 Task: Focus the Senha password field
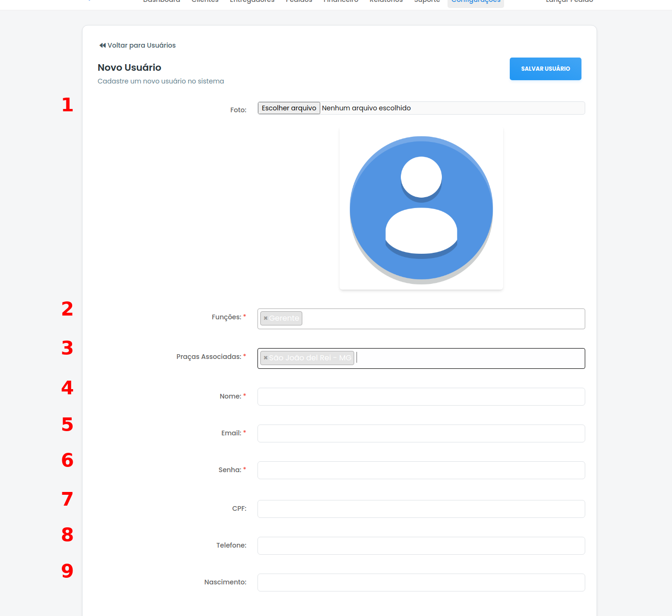pyautogui.click(x=421, y=470)
